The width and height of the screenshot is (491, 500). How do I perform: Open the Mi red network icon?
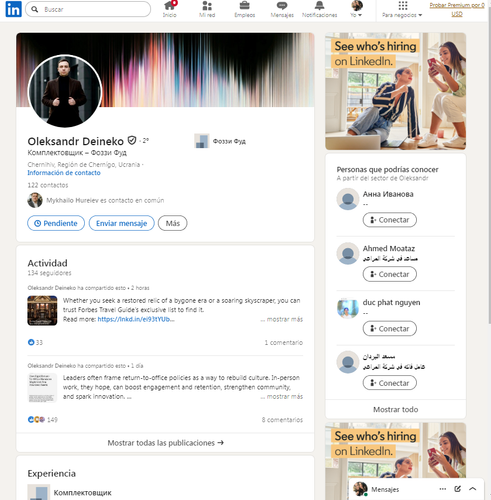(207, 9)
